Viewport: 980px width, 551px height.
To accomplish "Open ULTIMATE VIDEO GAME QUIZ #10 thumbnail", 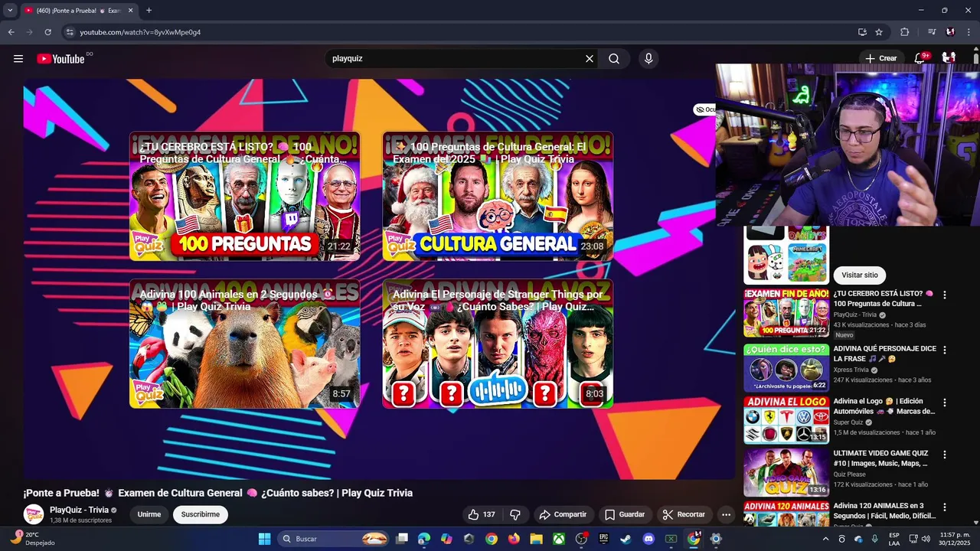I will point(786,472).
